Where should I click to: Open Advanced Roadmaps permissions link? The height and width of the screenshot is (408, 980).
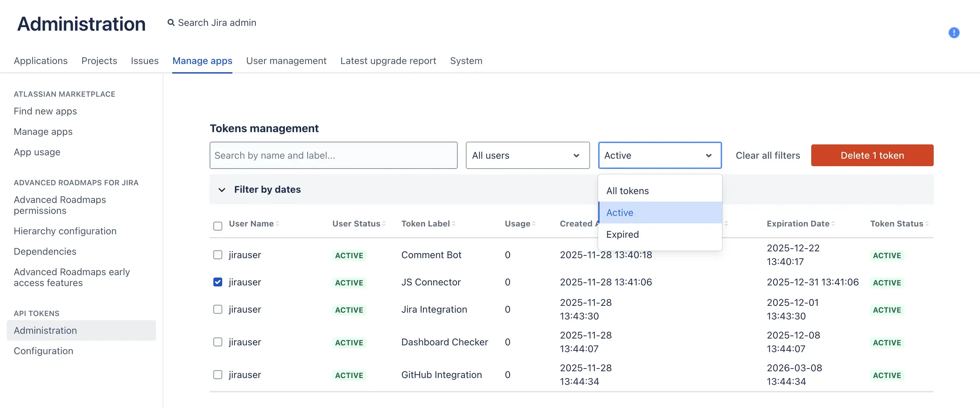click(x=60, y=205)
